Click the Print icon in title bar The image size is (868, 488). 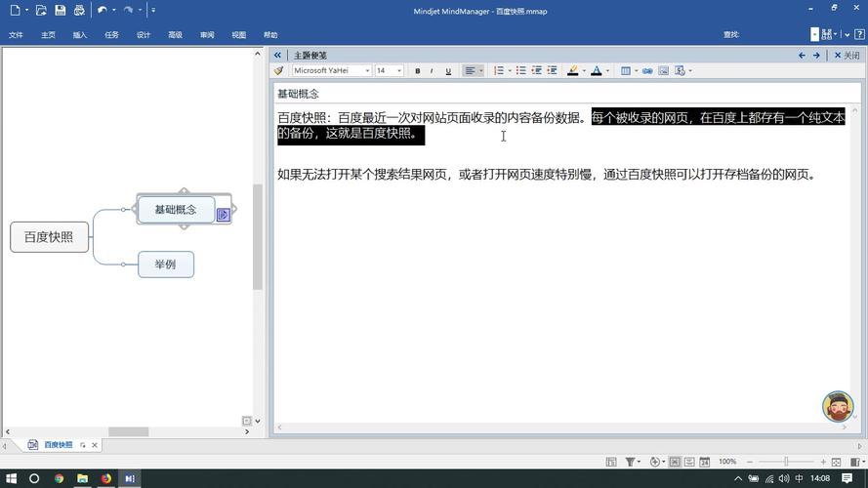[x=79, y=11]
